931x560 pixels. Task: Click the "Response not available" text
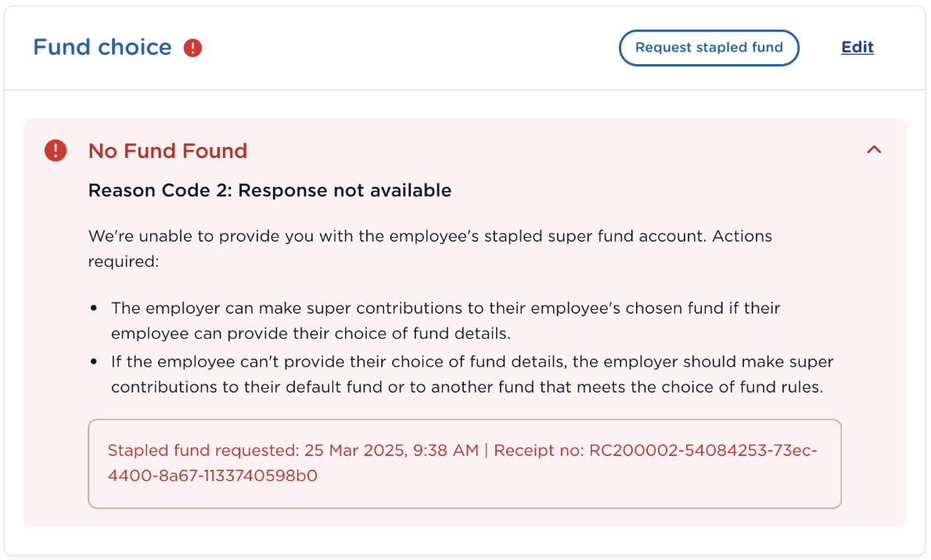coord(345,190)
